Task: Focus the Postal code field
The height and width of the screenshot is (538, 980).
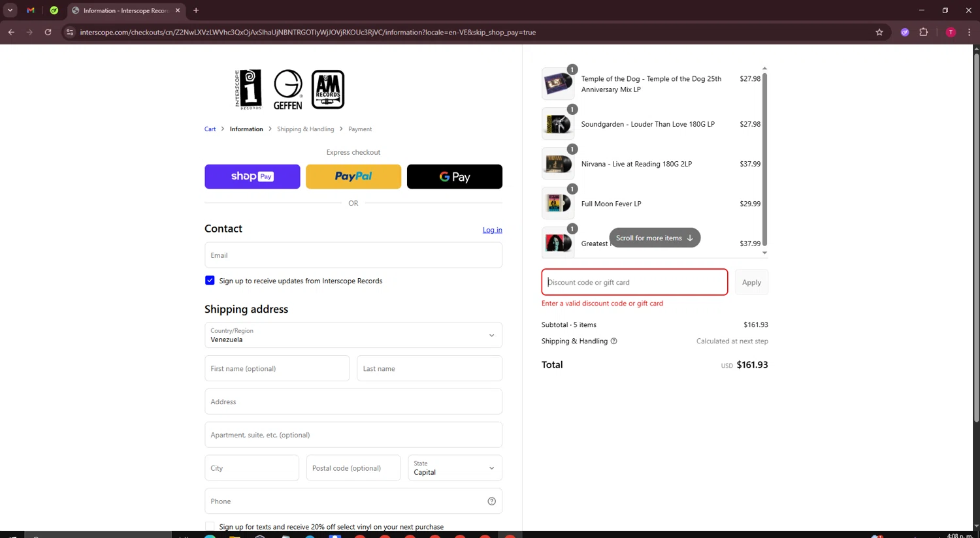Action: 353,468
